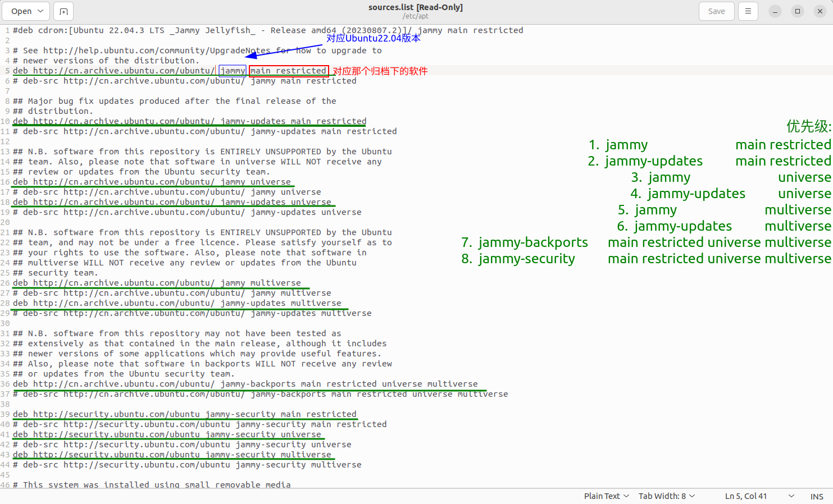
Task: Click the sources.list [Read-Only] title
Action: click(416, 7)
